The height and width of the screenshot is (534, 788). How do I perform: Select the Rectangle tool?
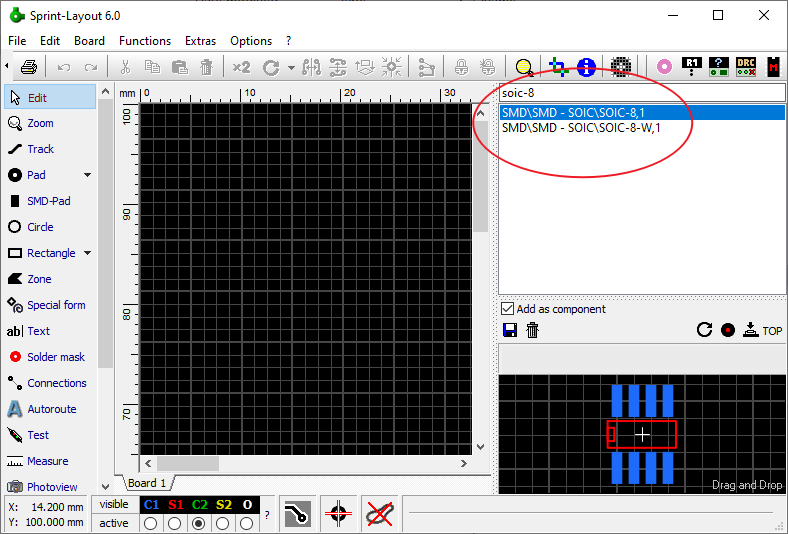(42, 253)
